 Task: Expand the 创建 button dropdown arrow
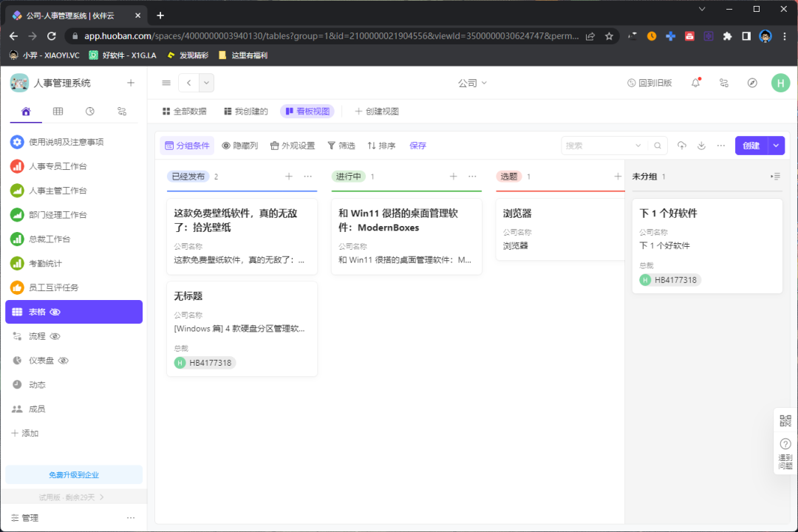pos(777,146)
